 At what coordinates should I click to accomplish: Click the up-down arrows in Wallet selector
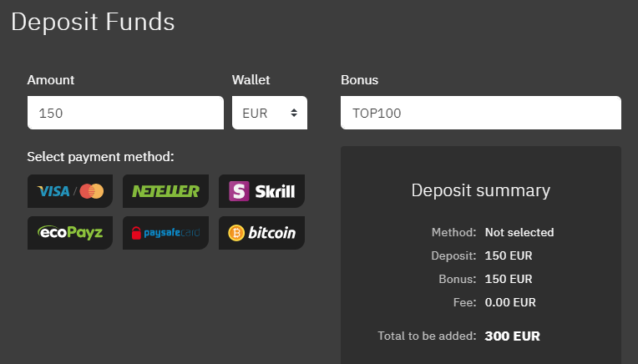pos(294,113)
